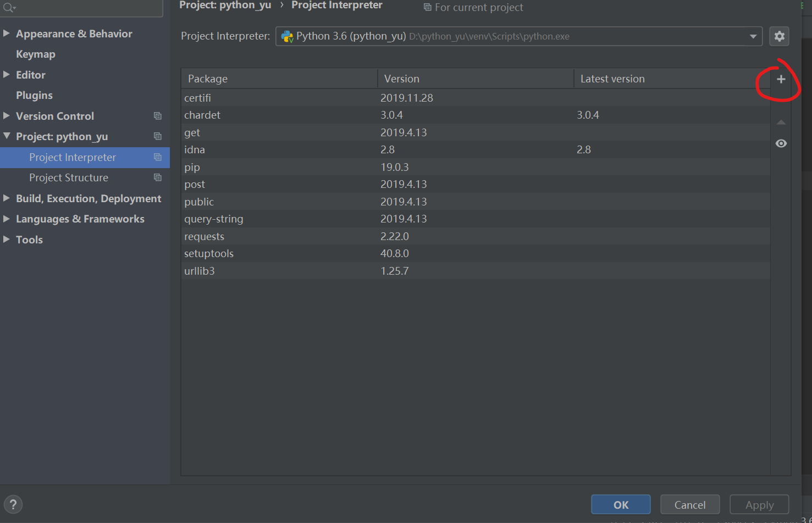
Task: Click requests version 2.22.0 cell
Action: (x=395, y=236)
